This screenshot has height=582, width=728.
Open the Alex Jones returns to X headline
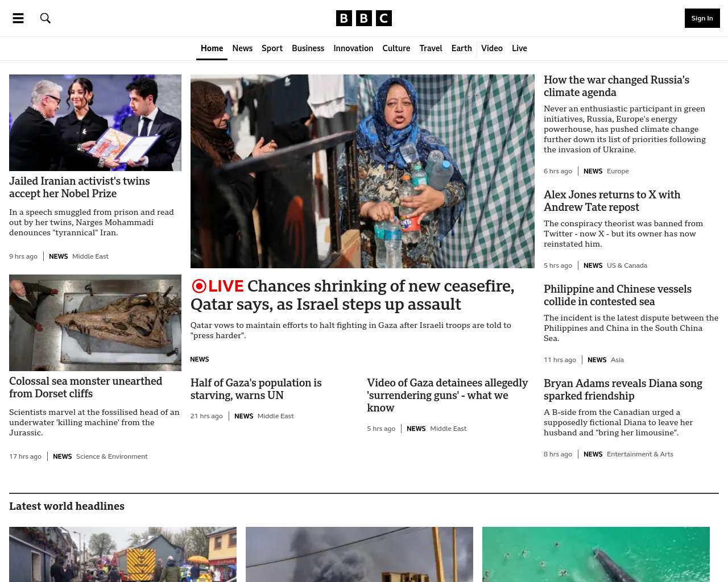pos(612,201)
